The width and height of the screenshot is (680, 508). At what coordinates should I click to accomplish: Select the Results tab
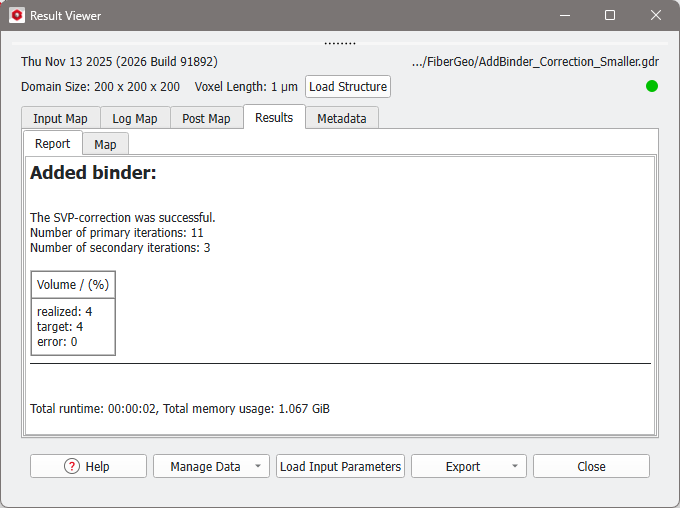[274, 118]
